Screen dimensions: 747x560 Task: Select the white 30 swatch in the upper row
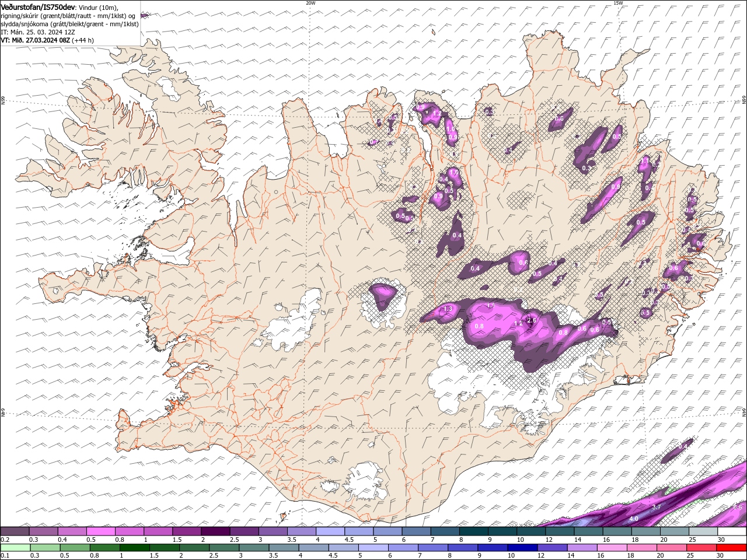point(732,531)
